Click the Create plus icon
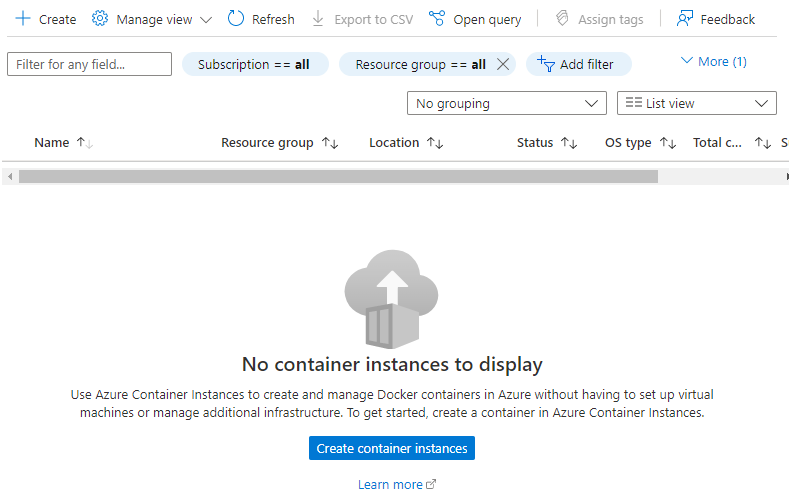 23,19
